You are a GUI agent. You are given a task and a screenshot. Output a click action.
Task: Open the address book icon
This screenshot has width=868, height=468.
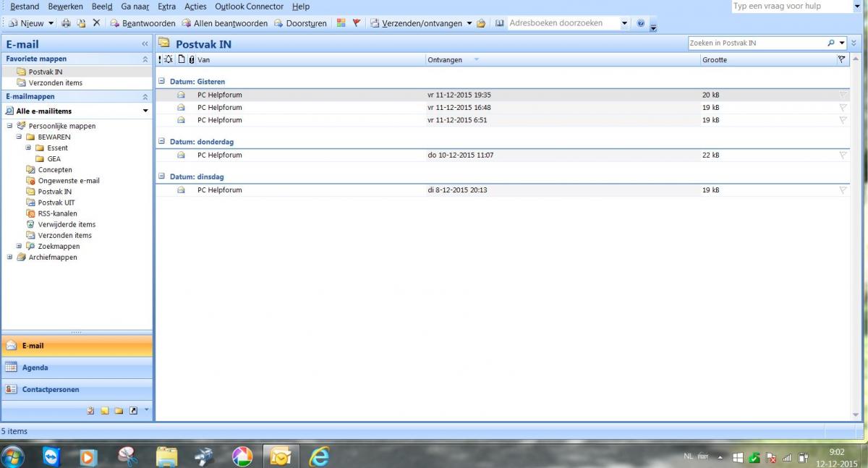(x=499, y=23)
